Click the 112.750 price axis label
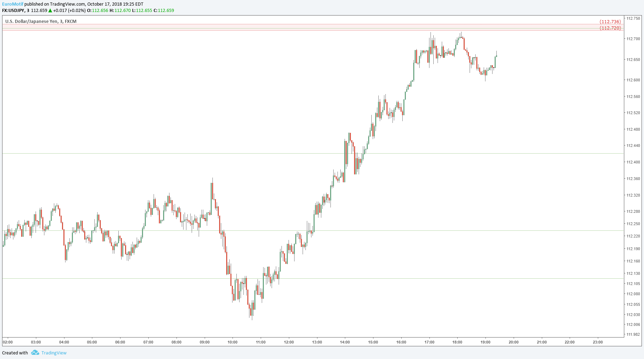 tap(633, 18)
